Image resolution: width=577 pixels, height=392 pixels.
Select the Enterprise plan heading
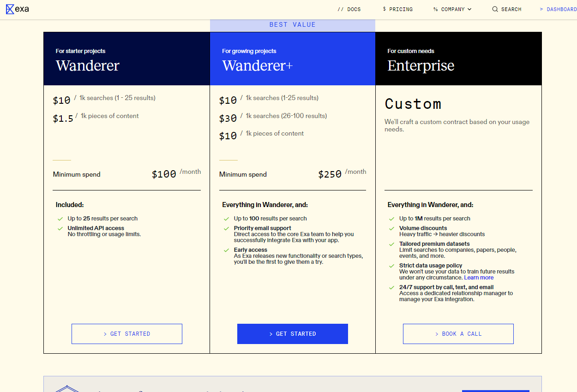click(x=421, y=65)
